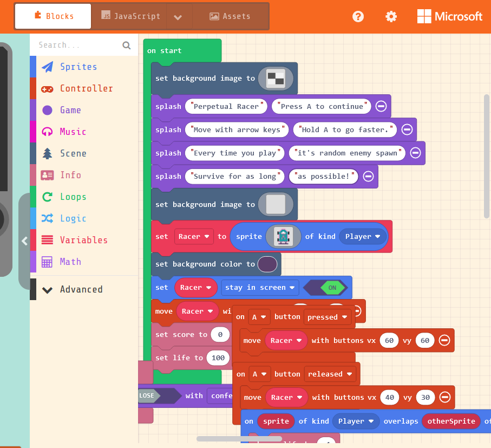
Task: Edit the 'it's random enemy spawn' text
Action: (x=347, y=153)
